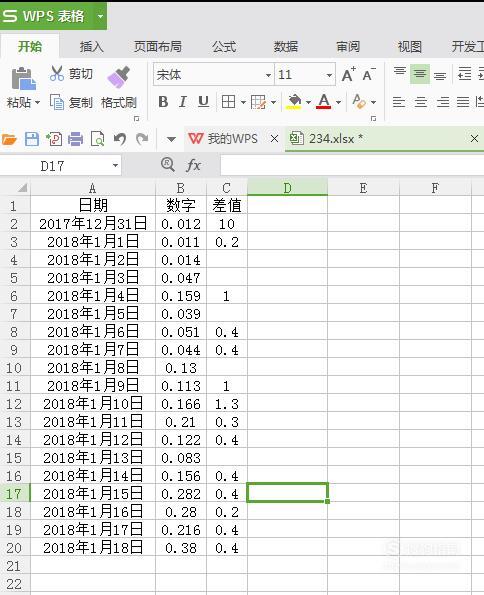The height and width of the screenshot is (595, 484).
Task: Click the Undo arrow icon
Action: point(120,139)
